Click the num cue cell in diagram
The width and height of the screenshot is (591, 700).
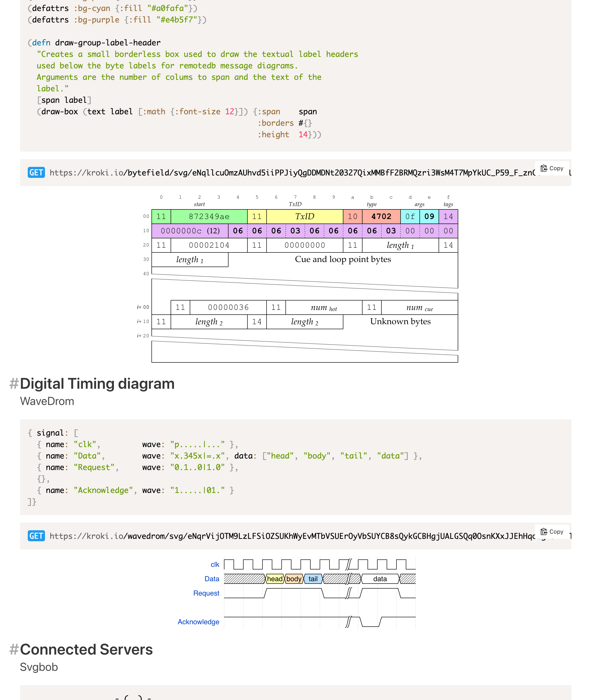click(419, 307)
